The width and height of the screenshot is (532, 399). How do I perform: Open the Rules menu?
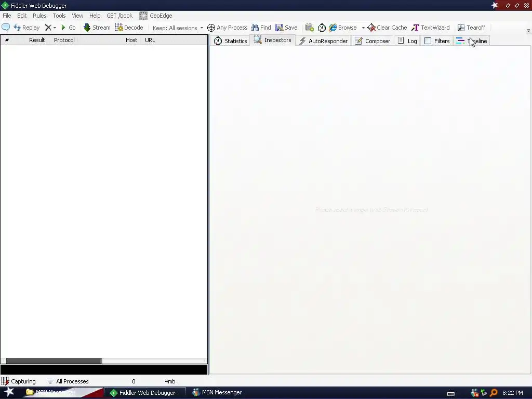(39, 16)
